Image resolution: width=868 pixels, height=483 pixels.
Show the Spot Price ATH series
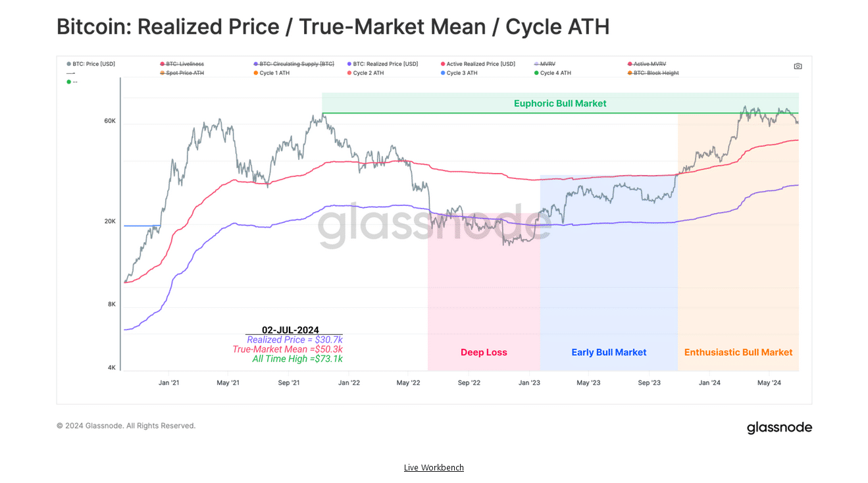coord(185,73)
